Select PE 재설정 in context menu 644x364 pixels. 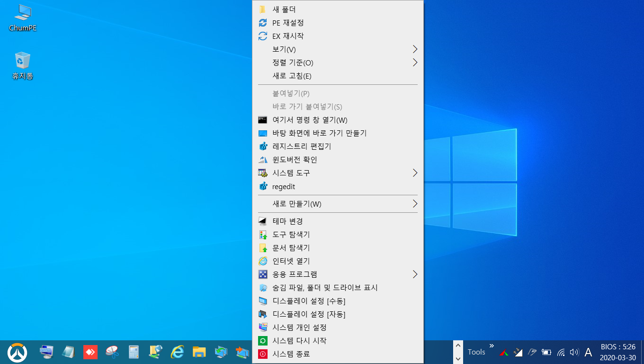coord(337,22)
